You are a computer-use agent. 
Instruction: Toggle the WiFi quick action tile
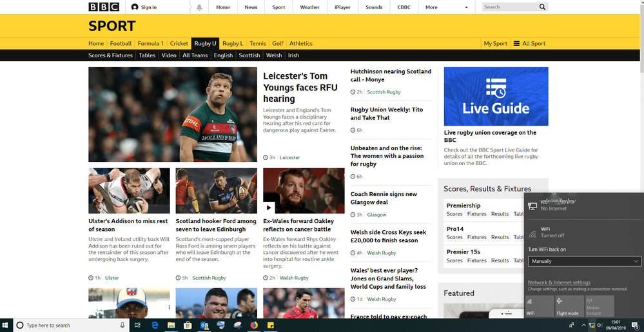click(x=539, y=306)
